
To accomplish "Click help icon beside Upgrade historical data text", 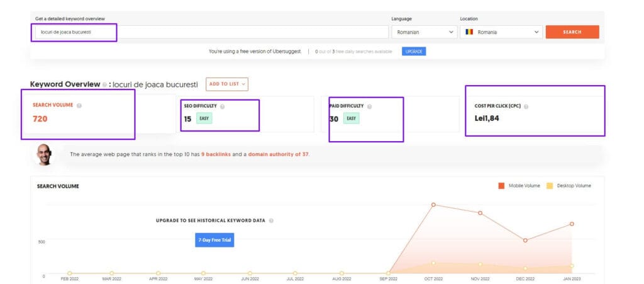I will pyautogui.click(x=271, y=220).
